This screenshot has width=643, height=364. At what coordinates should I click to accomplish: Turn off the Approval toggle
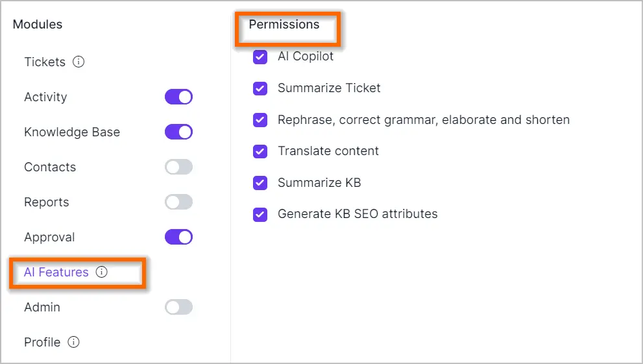[x=179, y=237]
